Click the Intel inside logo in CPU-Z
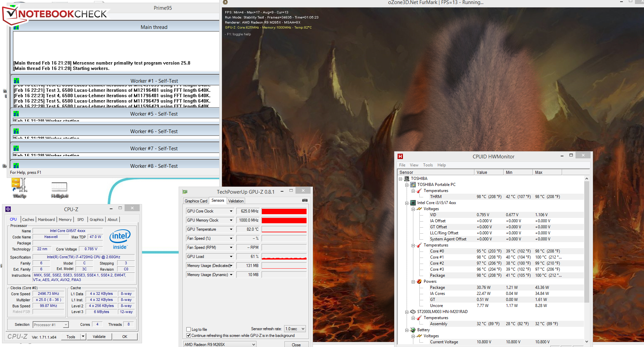This screenshot has width=644, height=347. 120,239
